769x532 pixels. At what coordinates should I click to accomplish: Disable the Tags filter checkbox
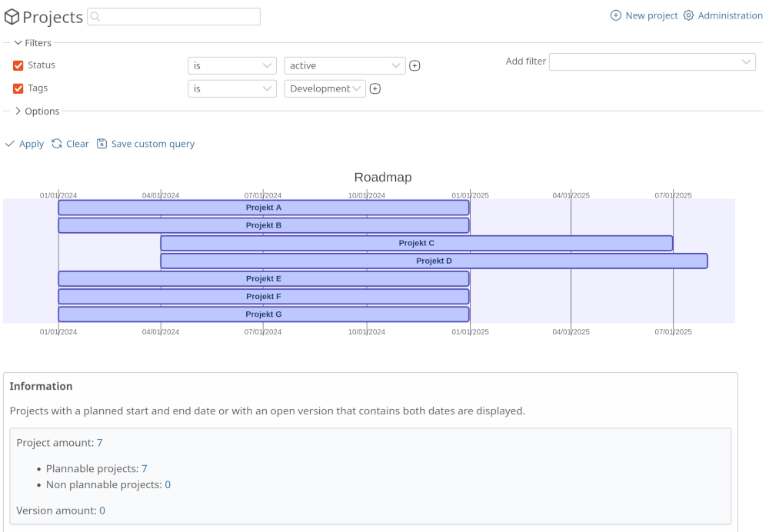tap(18, 88)
